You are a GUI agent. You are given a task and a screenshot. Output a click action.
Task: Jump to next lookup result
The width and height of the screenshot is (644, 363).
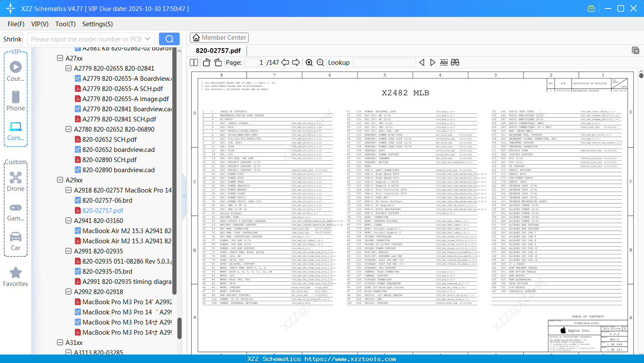click(x=433, y=62)
